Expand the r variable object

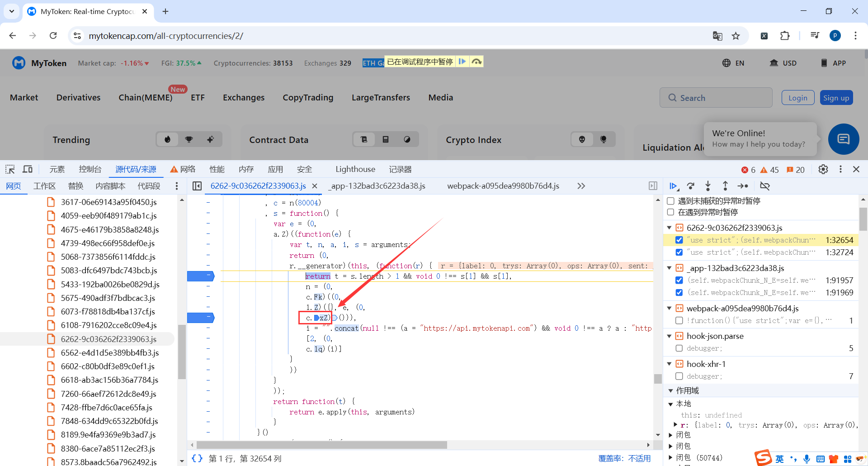[675, 425]
